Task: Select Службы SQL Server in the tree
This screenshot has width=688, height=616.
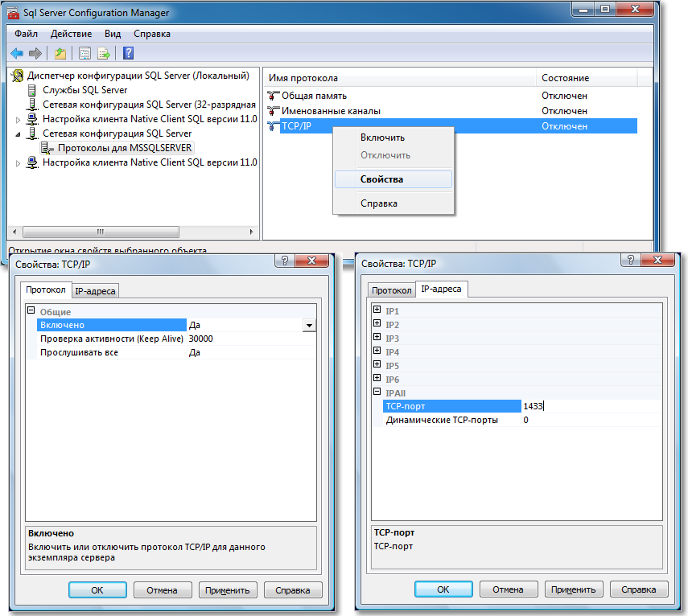Action: coord(84,90)
